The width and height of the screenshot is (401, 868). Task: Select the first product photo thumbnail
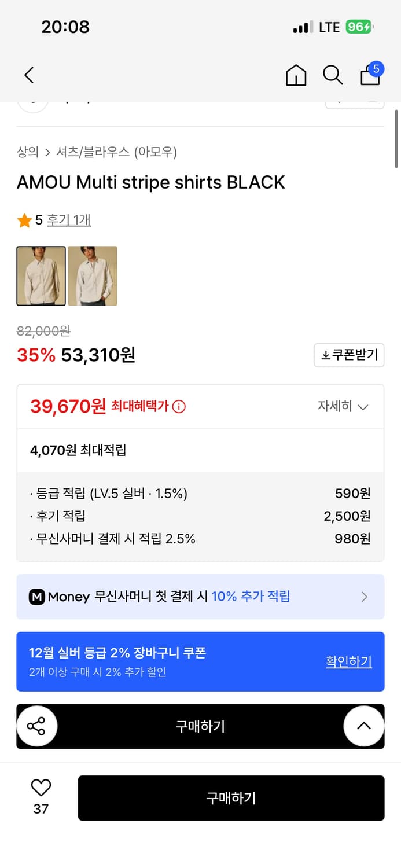pos(41,276)
